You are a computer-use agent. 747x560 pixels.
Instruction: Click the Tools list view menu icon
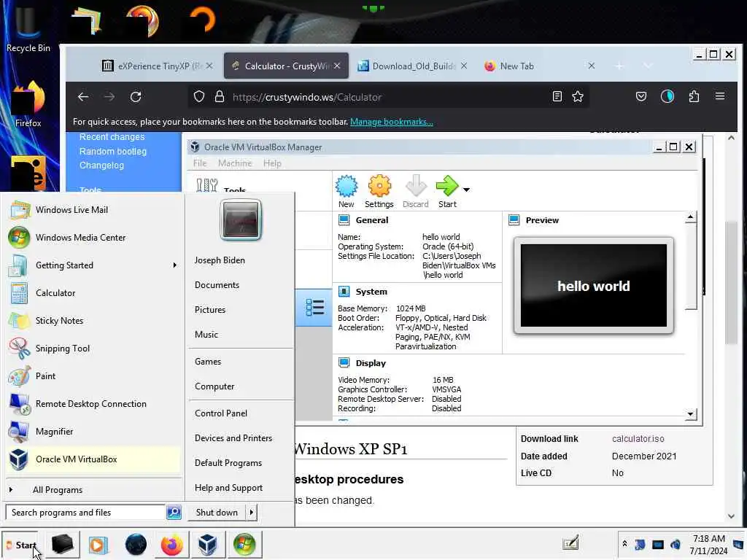[314, 308]
